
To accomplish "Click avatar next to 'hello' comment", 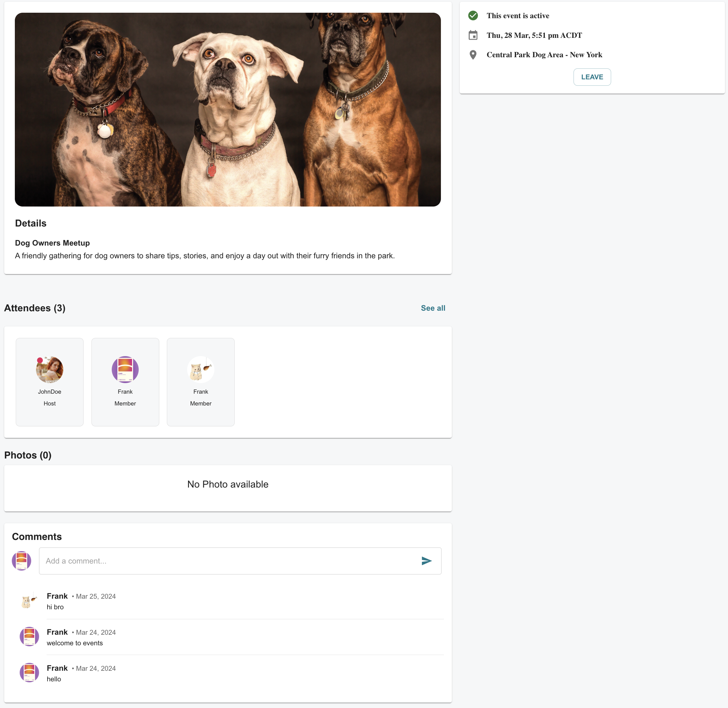I will click(x=29, y=673).
